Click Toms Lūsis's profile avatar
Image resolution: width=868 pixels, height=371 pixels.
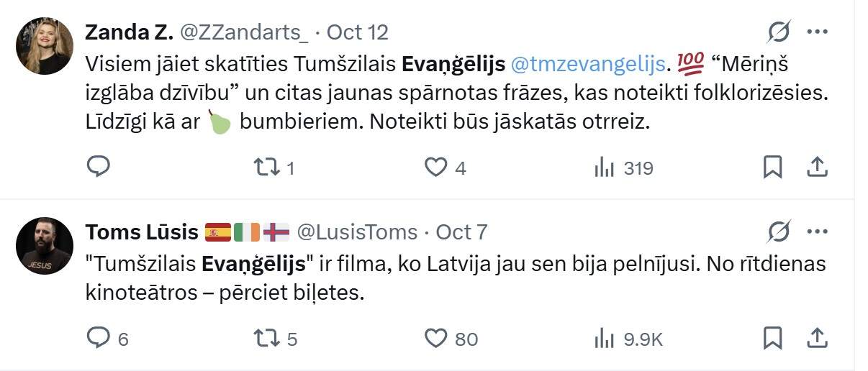pyautogui.click(x=45, y=246)
